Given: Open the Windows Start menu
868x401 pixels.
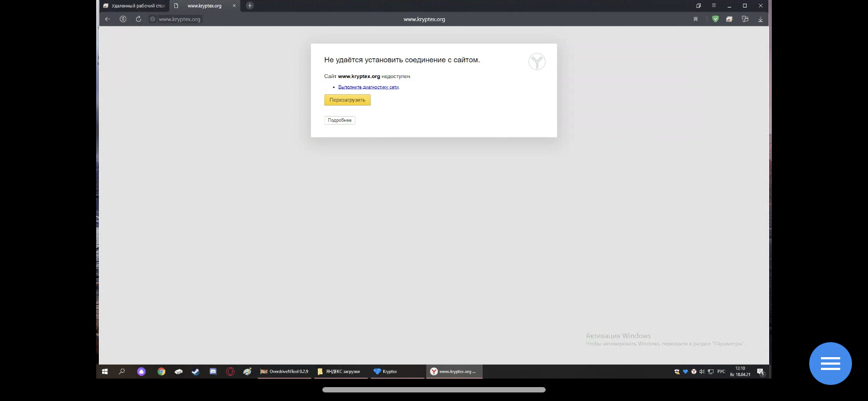Looking at the screenshot, I should (x=105, y=372).
